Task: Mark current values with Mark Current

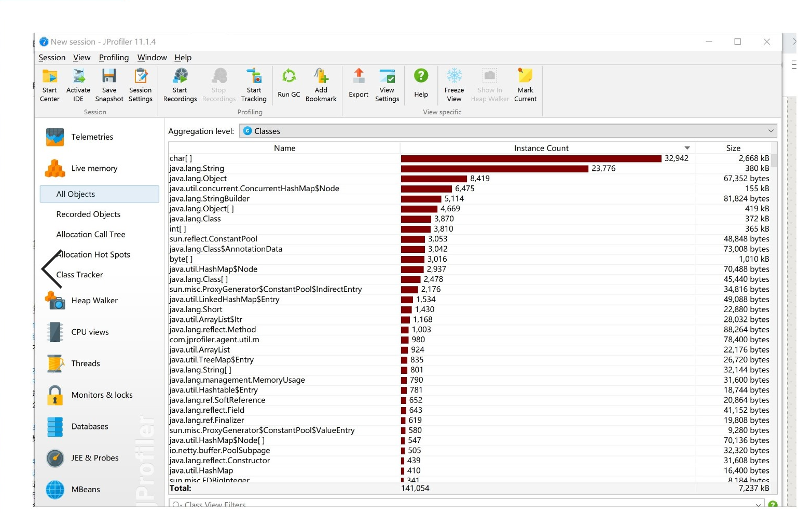Action: coord(526,85)
